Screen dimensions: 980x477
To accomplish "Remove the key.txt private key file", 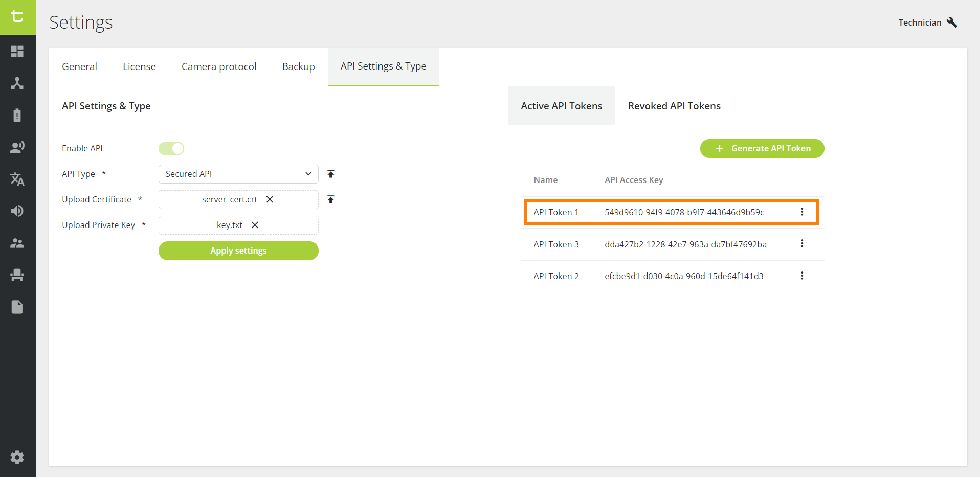I will tap(255, 225).
